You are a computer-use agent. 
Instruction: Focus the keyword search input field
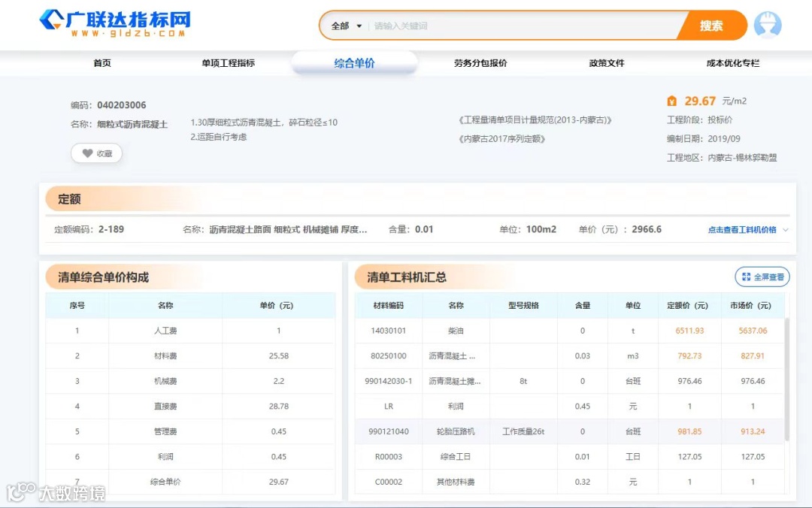click(x=523, y=26)
